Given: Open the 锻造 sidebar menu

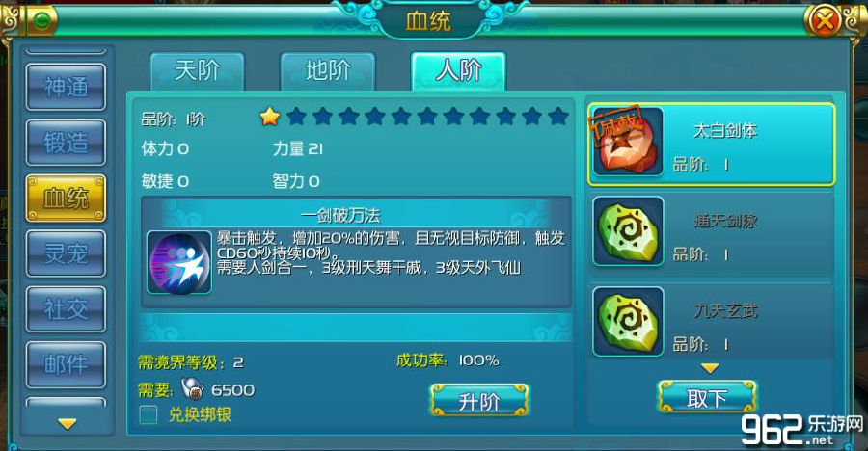Looking at the screenshot, I should (66, 143).
